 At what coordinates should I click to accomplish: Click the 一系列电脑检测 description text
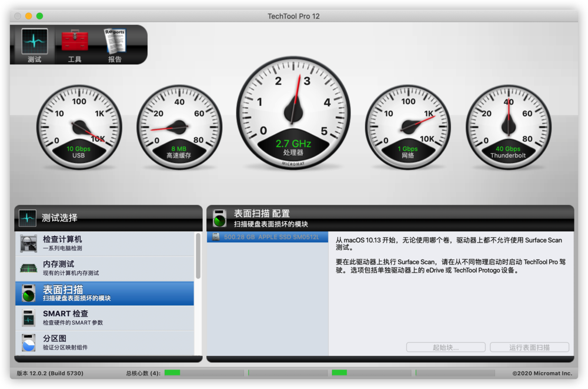(x=62, y=248)
